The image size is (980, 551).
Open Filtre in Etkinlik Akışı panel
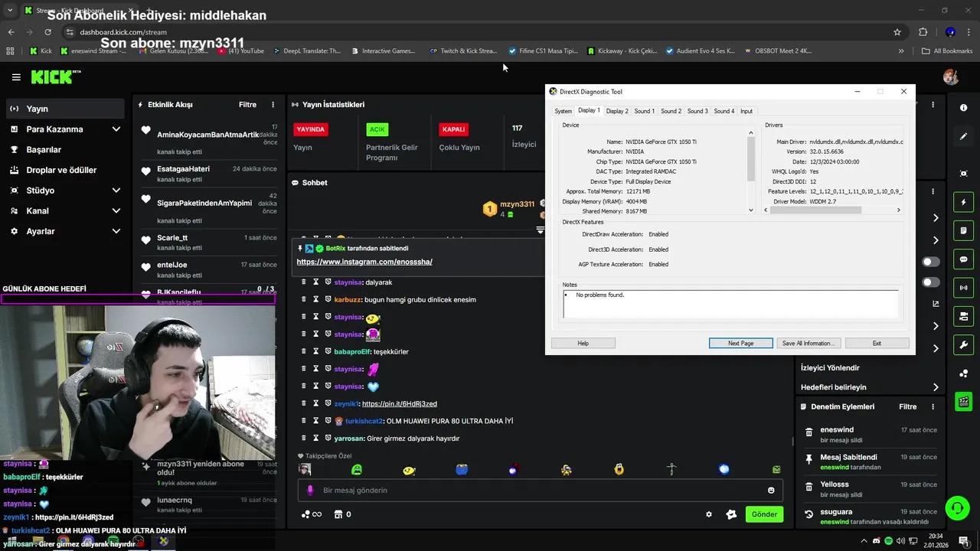click(x=247, y=105)
